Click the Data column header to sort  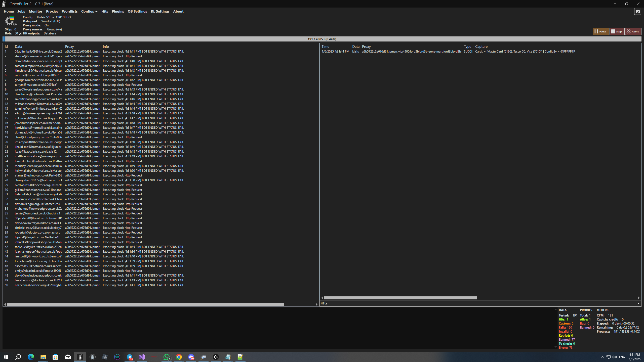(x=18, y=46)
